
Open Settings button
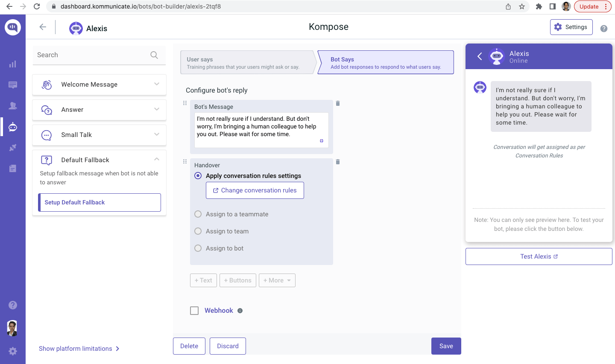pos(571,27)
